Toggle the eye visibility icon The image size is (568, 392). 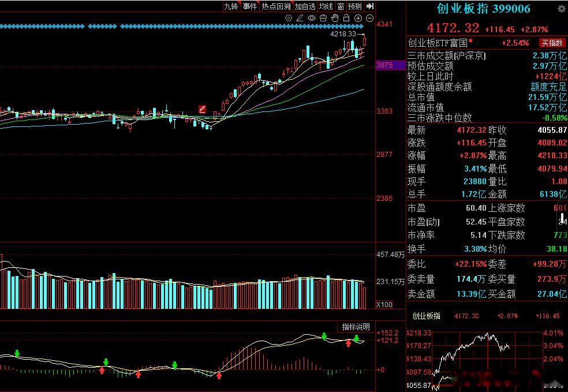pyautogui.click(x=312, y=18)
